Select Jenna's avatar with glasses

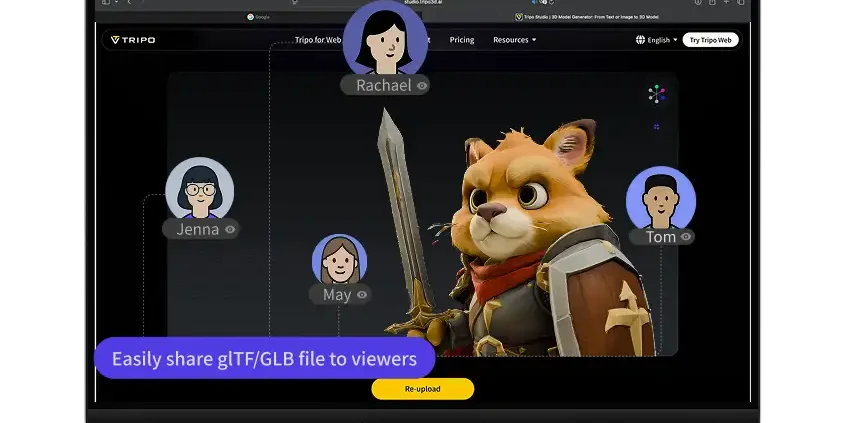point(200,188)
